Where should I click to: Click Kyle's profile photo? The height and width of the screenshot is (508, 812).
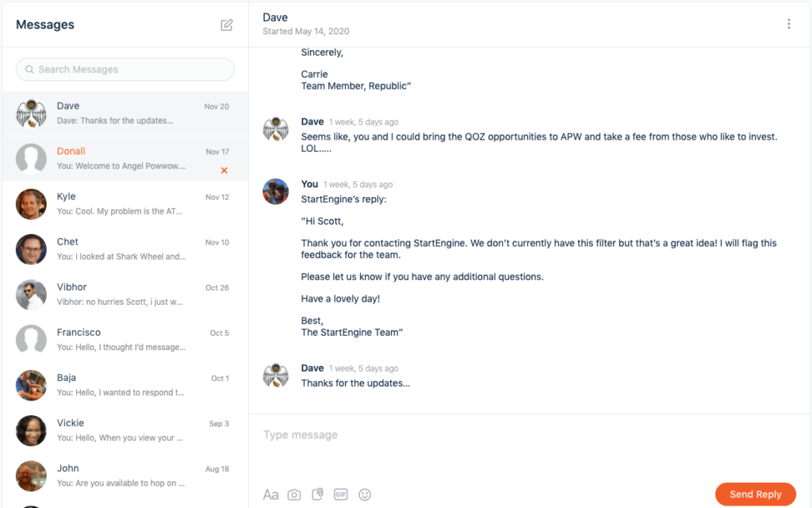[31, 204]
